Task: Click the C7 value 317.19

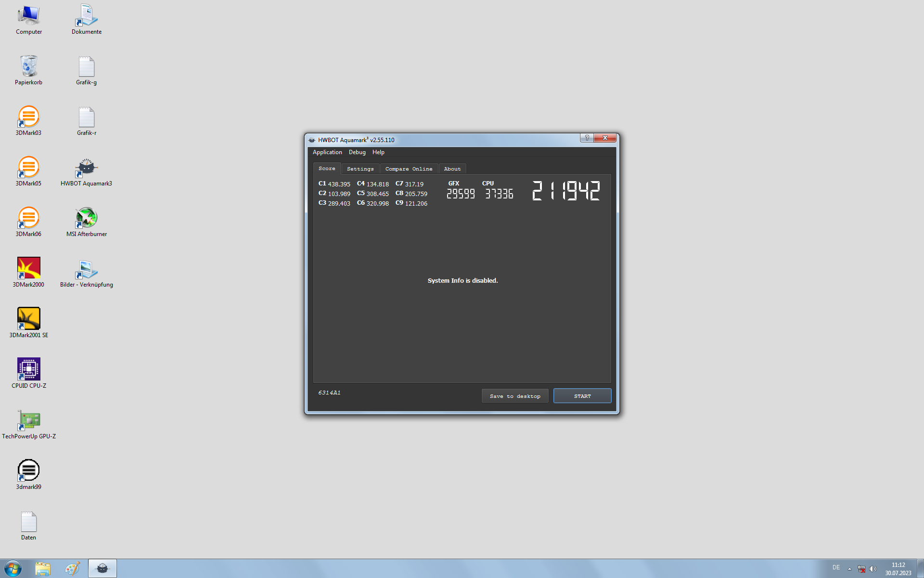Action: pyautogui.click(x=414, y=184)
